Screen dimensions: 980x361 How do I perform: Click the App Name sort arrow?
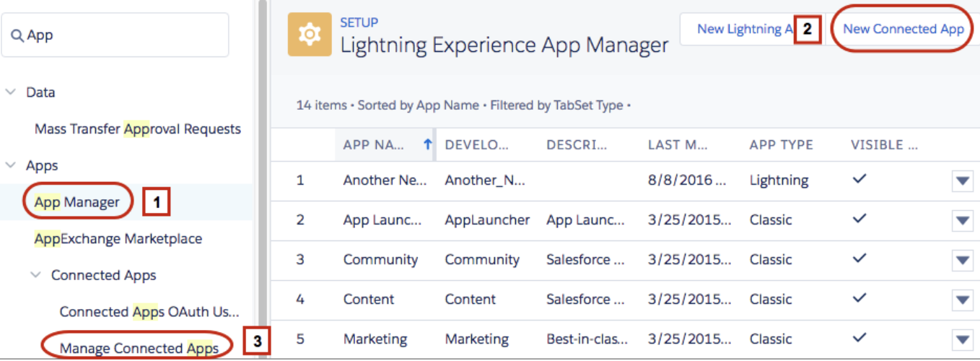[x=427, y=144]
